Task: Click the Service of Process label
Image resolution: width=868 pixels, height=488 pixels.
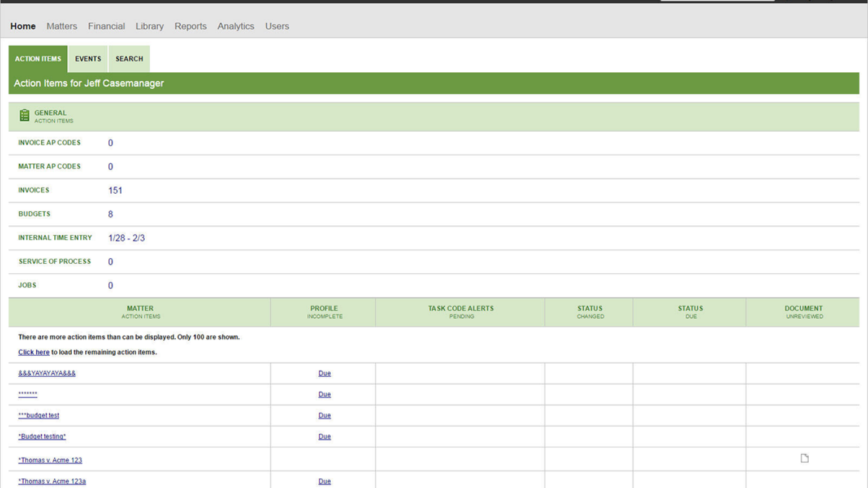Action: click(x=54, y=262)
